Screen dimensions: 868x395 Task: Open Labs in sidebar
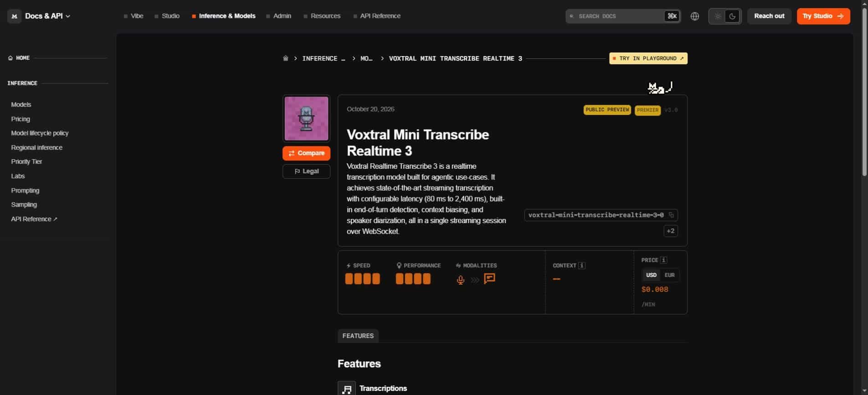pos(18,176)
